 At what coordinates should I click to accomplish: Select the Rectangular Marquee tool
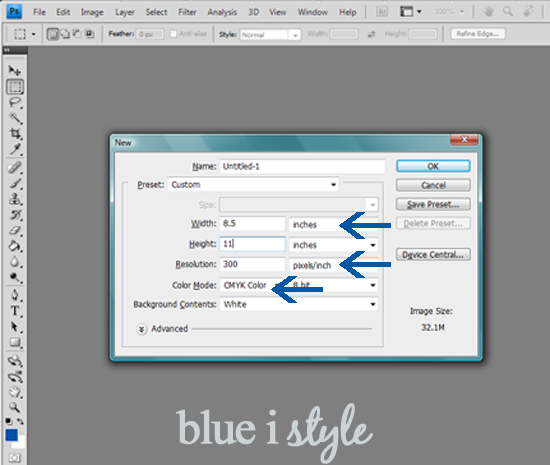pos(15,87)
